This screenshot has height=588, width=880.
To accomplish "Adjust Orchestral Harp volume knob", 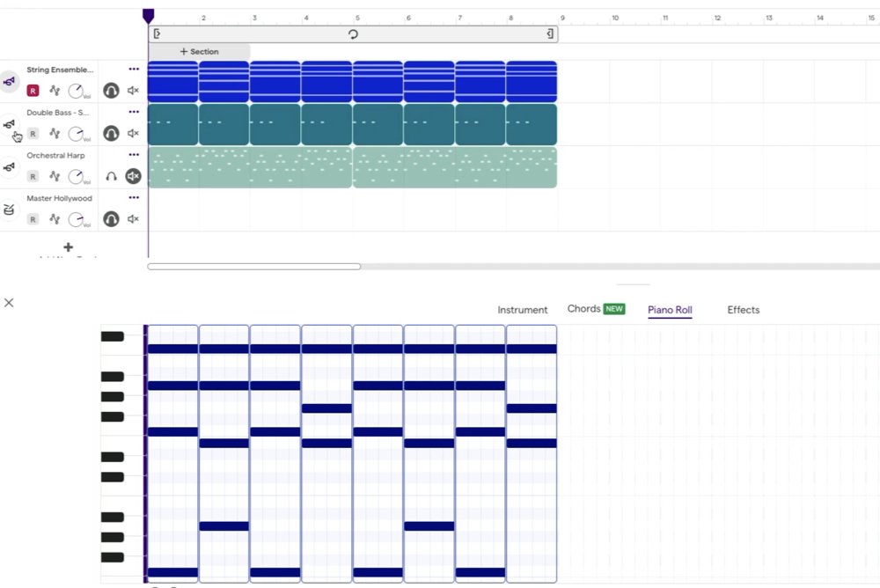I will 77,176.
